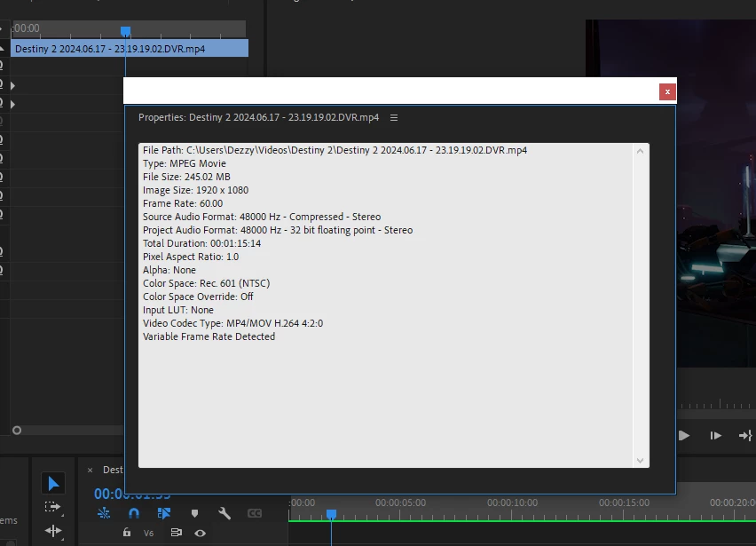
Task: Open Timeline Display Settings wrench
Action: [224, 513]
